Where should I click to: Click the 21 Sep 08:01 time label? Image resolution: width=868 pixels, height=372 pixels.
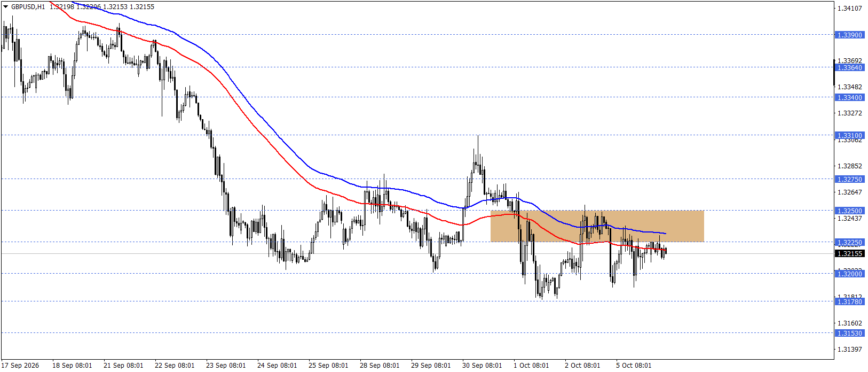coord(123,366)
